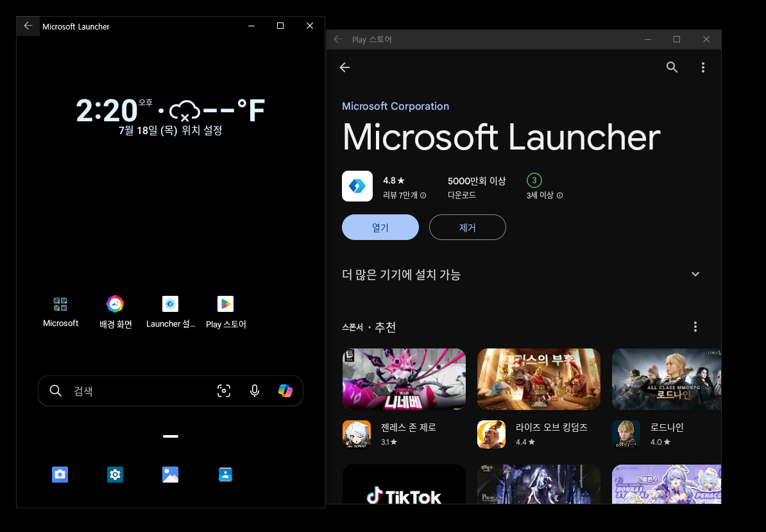Screen dimensions: 766x532
Task: Open the Microsoft Corporation developer link
Action: [395, 106]
